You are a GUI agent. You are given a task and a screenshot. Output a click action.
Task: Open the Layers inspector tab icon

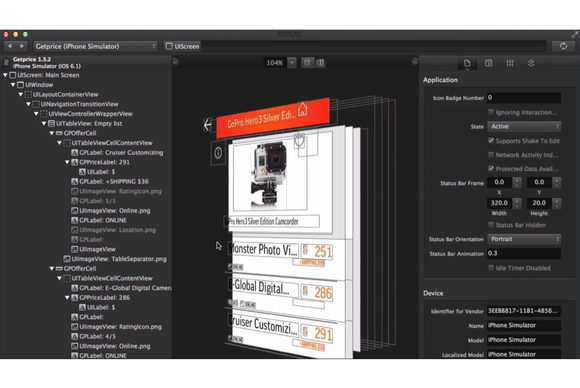[531, 63]
